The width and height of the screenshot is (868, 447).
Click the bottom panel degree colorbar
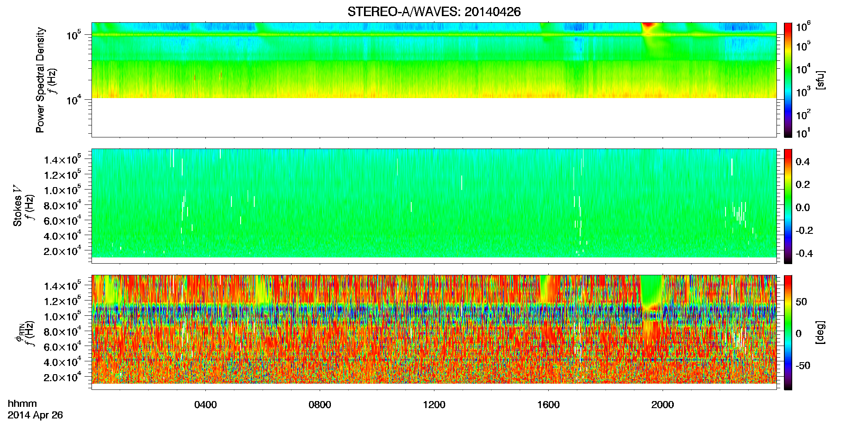coord(788,332)
